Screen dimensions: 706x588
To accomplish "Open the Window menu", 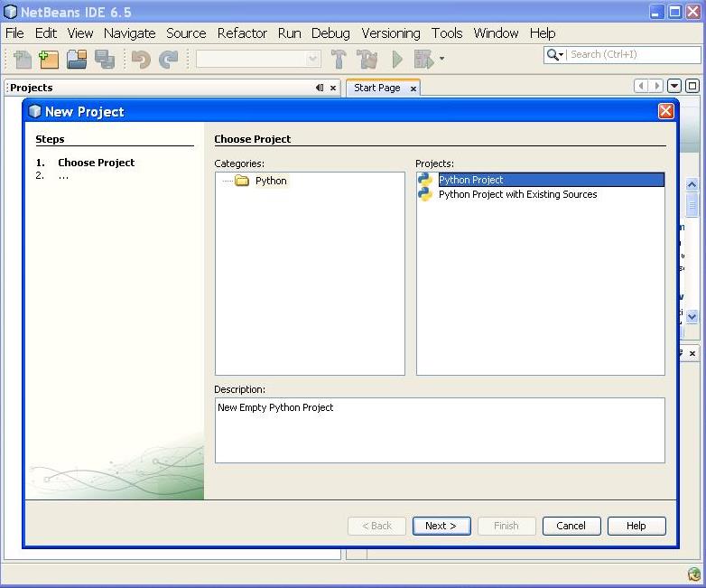I will pyautogui.click(x=496, y=33).
